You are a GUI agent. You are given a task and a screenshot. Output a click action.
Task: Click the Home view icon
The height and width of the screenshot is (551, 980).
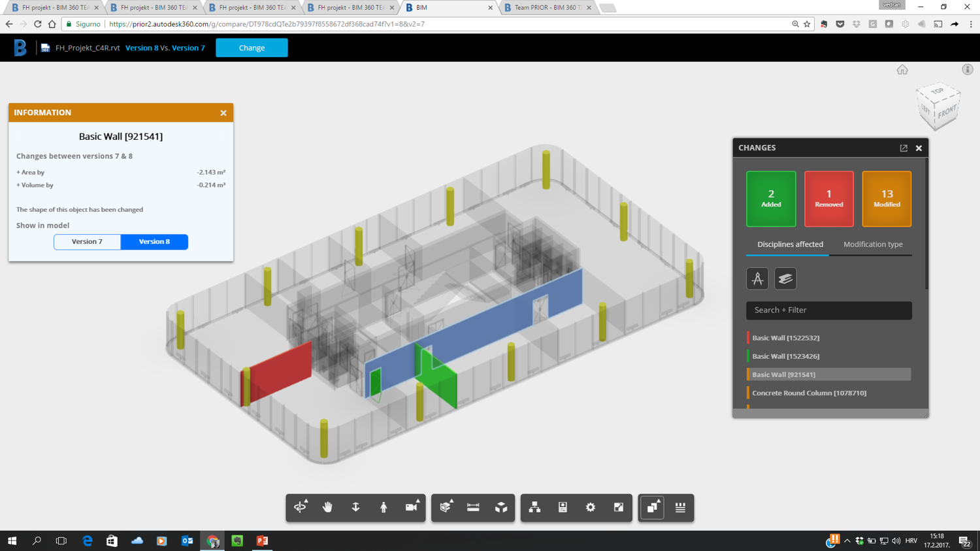pyautogui.click(x=902, y=70)
